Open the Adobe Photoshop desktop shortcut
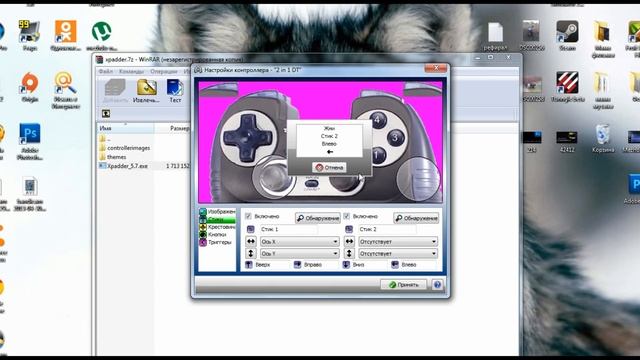This screenshot has height=360, width=640. tap(29, 142)
